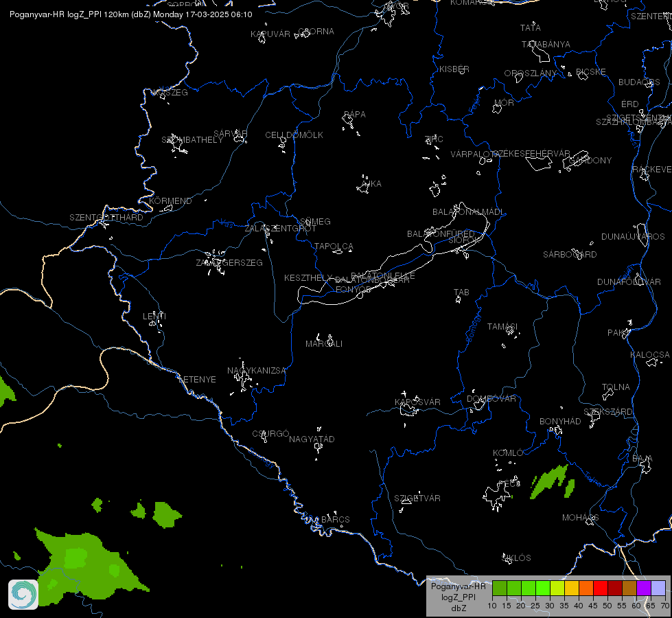Click the NAGYATÁD city label
672x618 pixels.
(312, 439)
